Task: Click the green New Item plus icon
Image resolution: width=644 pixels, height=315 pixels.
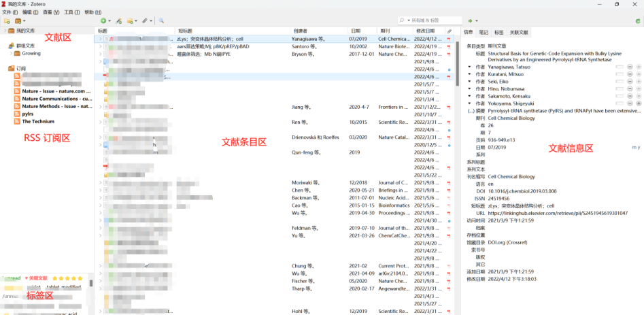Action: 103,20
